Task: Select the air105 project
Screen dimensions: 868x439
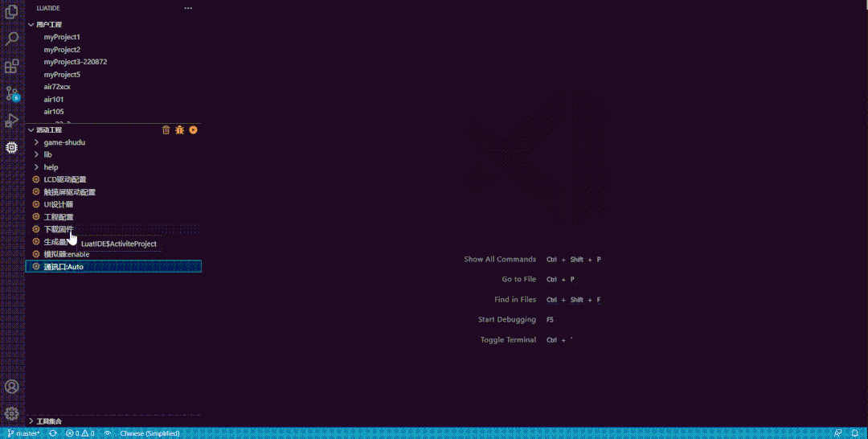Action: tap(54, 112)
